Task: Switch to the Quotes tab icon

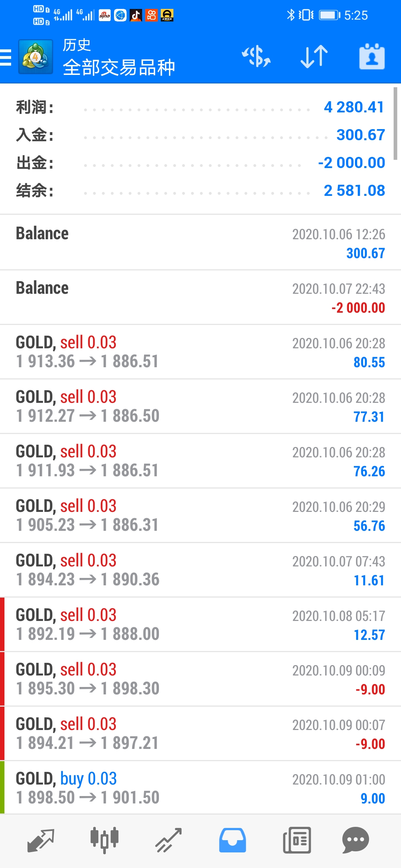Action: pos(41,840)
